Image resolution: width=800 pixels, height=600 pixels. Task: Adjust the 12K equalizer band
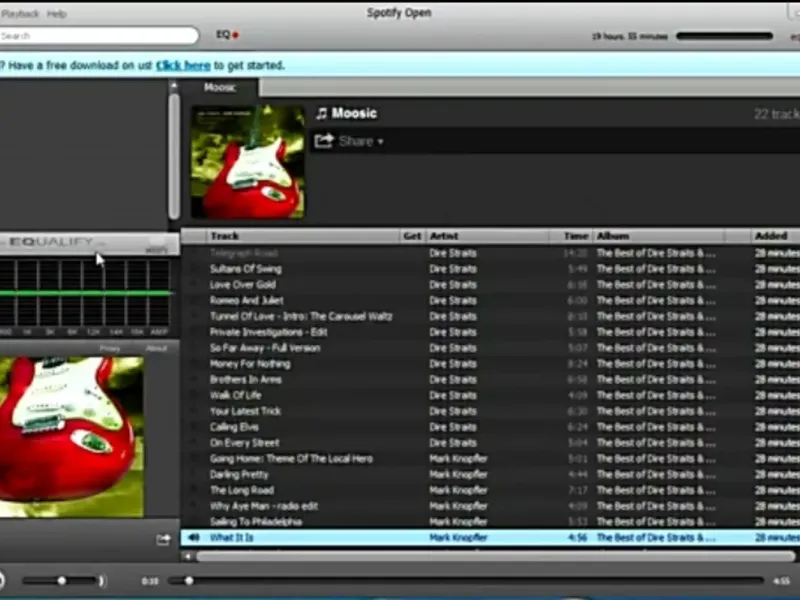click(93, 293)
